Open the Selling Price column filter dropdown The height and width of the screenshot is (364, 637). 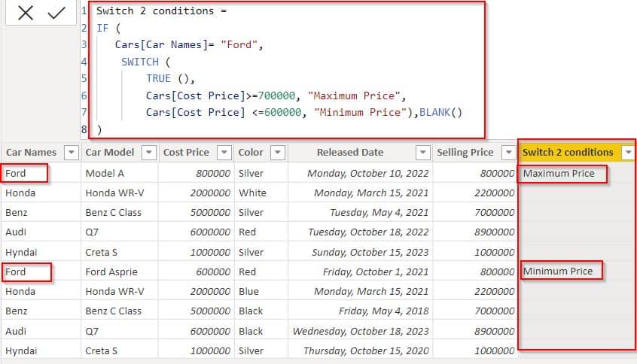(x=509, y=153)
